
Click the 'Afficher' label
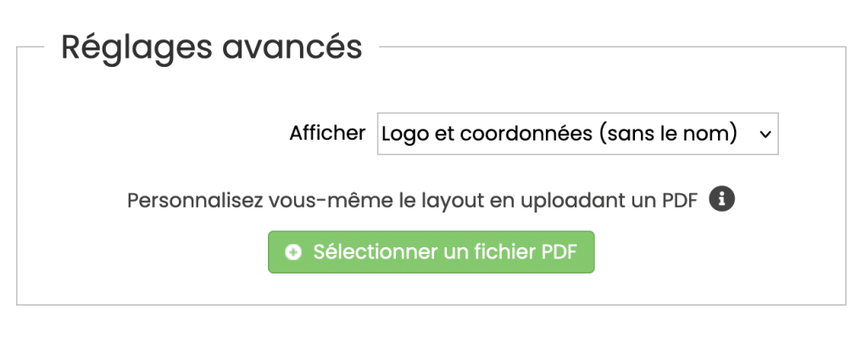point(328,134)
